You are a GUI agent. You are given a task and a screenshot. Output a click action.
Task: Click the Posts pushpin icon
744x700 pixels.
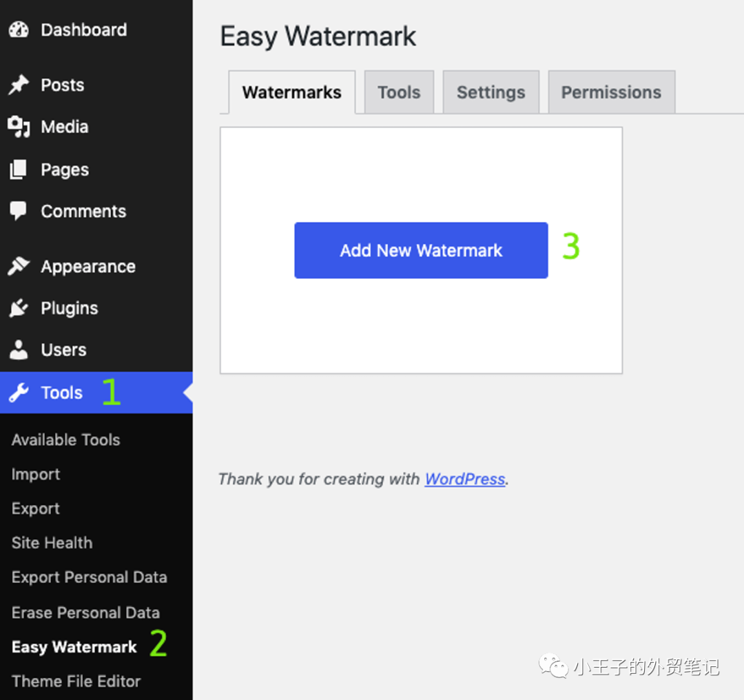click(19, 85)
